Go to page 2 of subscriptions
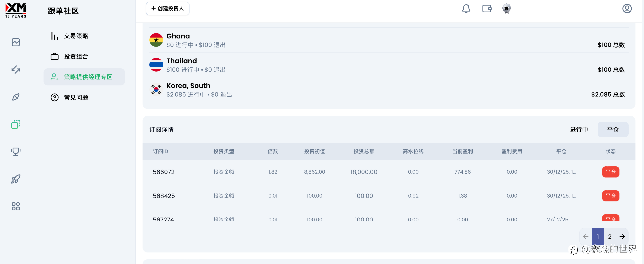 [x=610, y=236]
